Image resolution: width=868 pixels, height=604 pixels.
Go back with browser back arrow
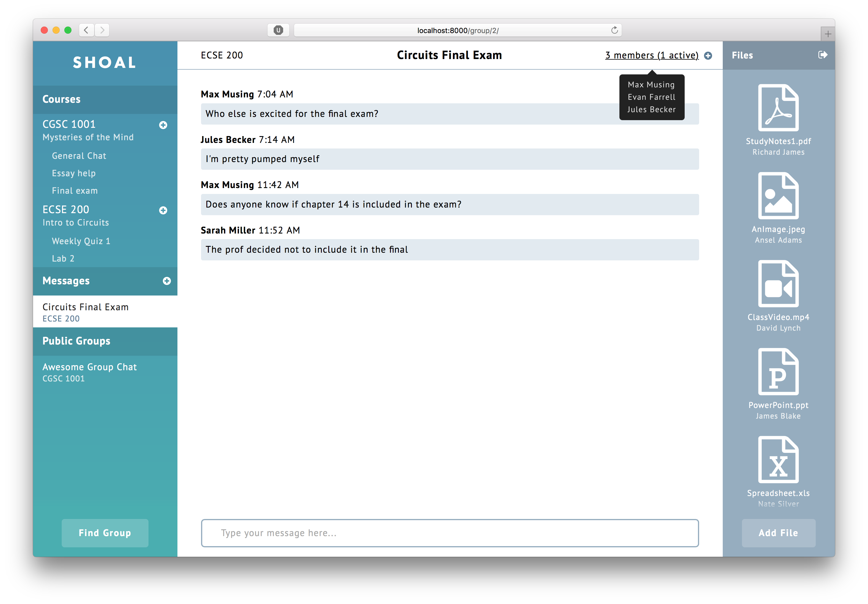(86, 30)
